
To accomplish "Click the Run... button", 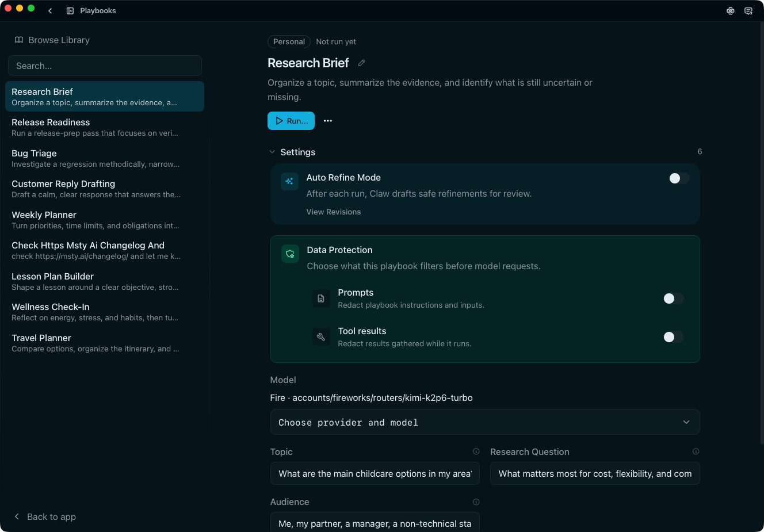I will point(291,121).
